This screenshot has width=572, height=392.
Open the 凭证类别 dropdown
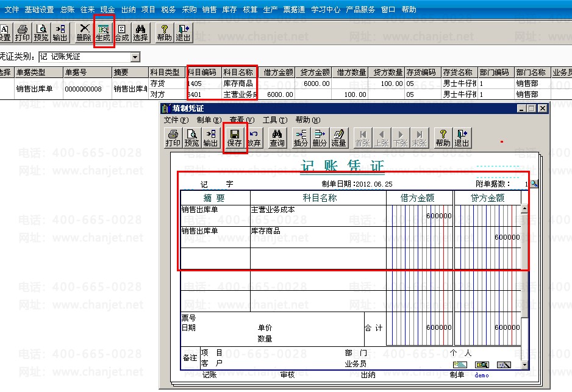(x=135, y=57)
